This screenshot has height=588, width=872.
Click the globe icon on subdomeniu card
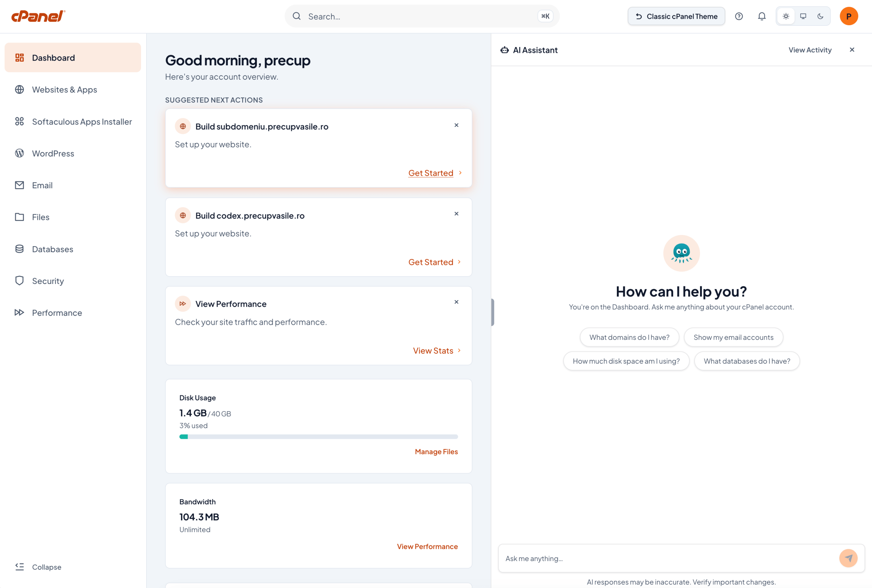pyautogui.click(x=183, y=126)
